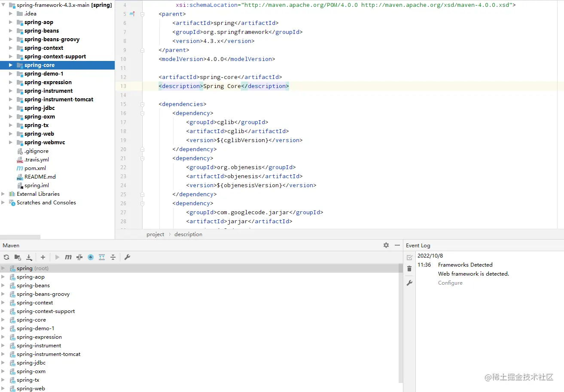Click spring (root) Maven module icon
This screenshot has height=392, width=564.
point(12,268)
